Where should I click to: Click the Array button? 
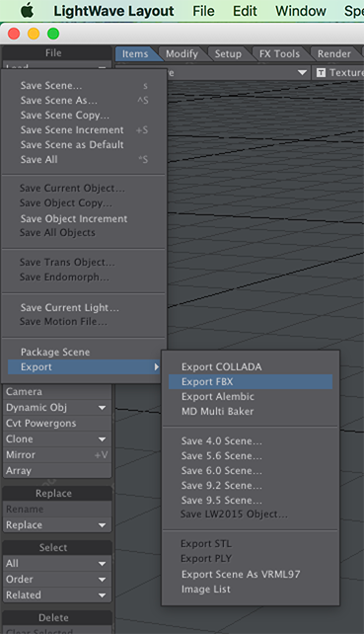pyautogui.click(x=57, y=471)
